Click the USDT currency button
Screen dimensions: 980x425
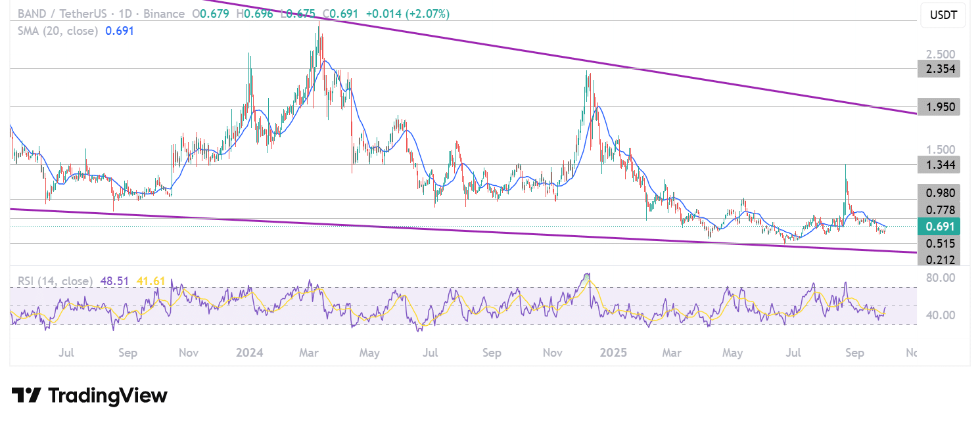coord(943,14)
